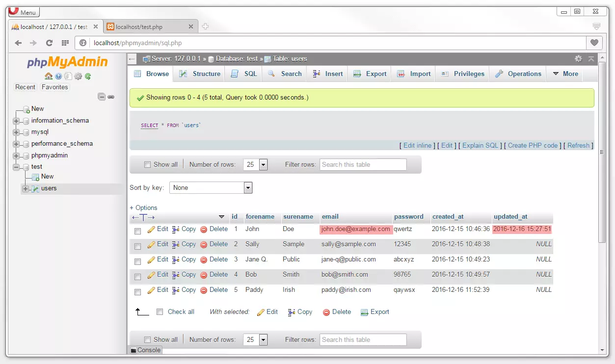Click the green reload navigation panel icon
This screenshot has width=615, height=364.
click(x=88, y=76)
